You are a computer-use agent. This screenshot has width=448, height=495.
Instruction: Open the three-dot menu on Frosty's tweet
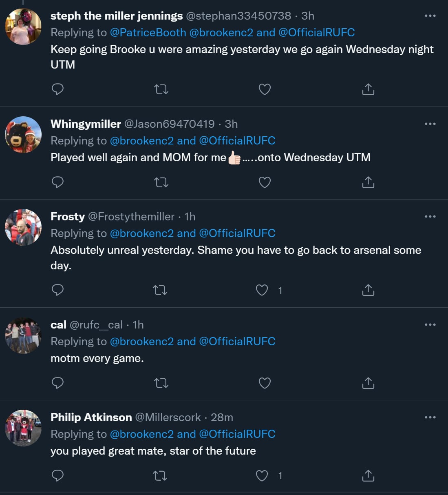click(x=430, y=216)
